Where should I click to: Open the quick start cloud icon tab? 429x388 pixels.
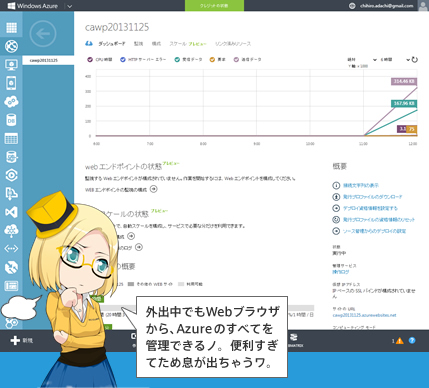click(89, 44)
